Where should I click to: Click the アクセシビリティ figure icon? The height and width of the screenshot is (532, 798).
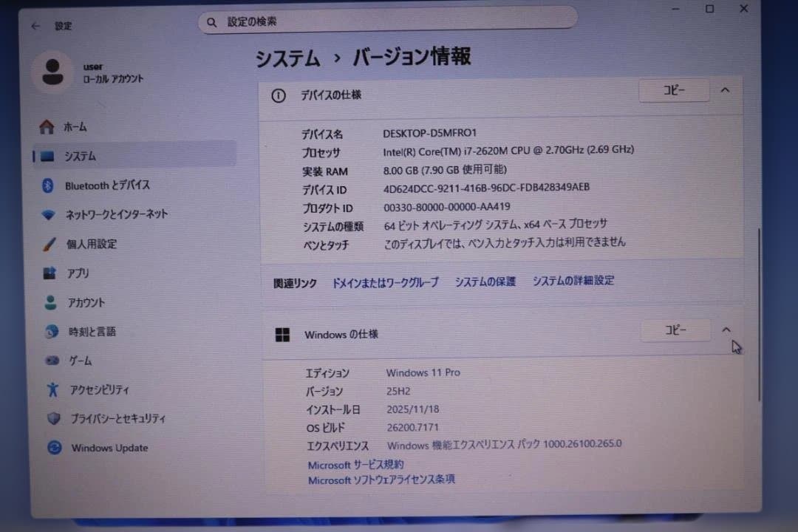point(52,390)
